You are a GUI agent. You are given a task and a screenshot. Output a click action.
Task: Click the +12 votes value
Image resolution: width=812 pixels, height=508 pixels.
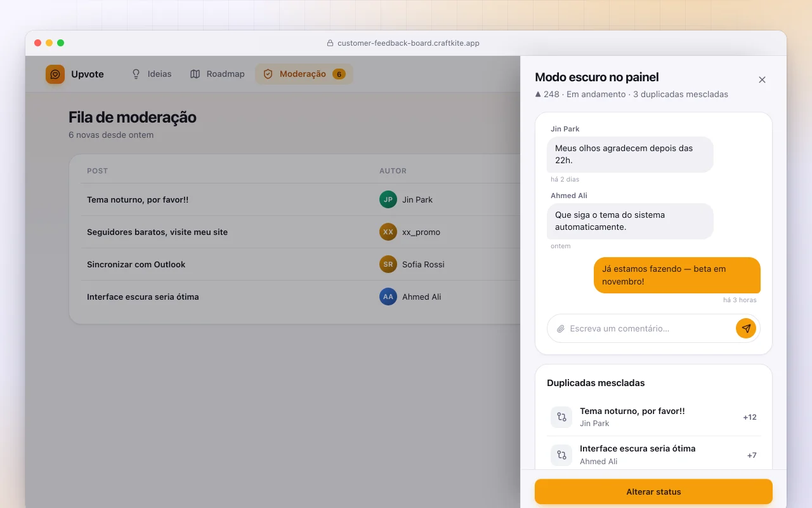(750, 417)
